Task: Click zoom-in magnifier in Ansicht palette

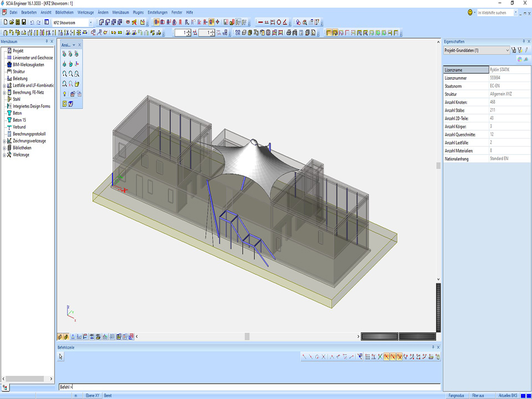Action: point(64,73)
